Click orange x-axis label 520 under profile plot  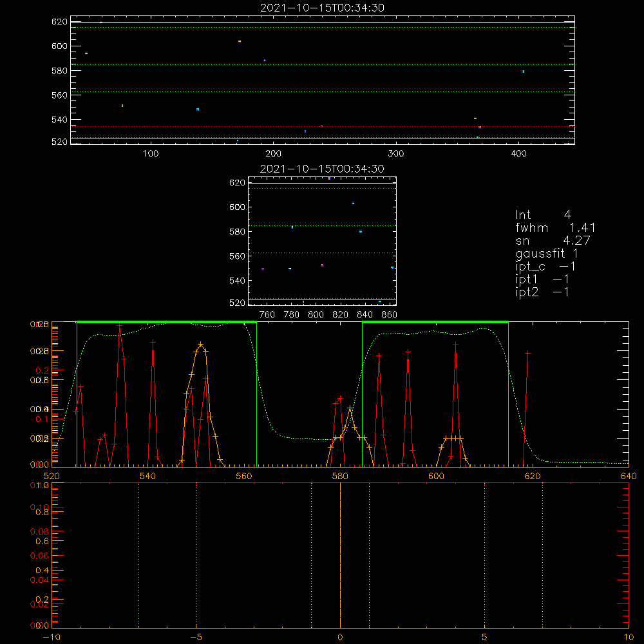[x=52, y=476]
